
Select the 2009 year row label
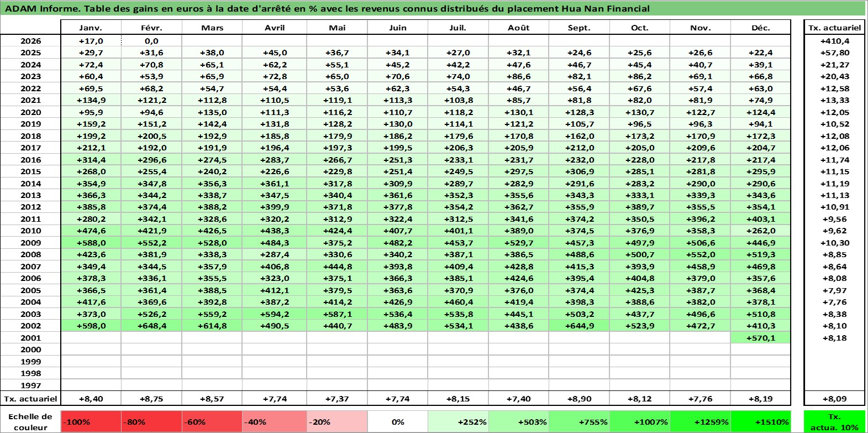pyautogui.click(x=30, y=243)
